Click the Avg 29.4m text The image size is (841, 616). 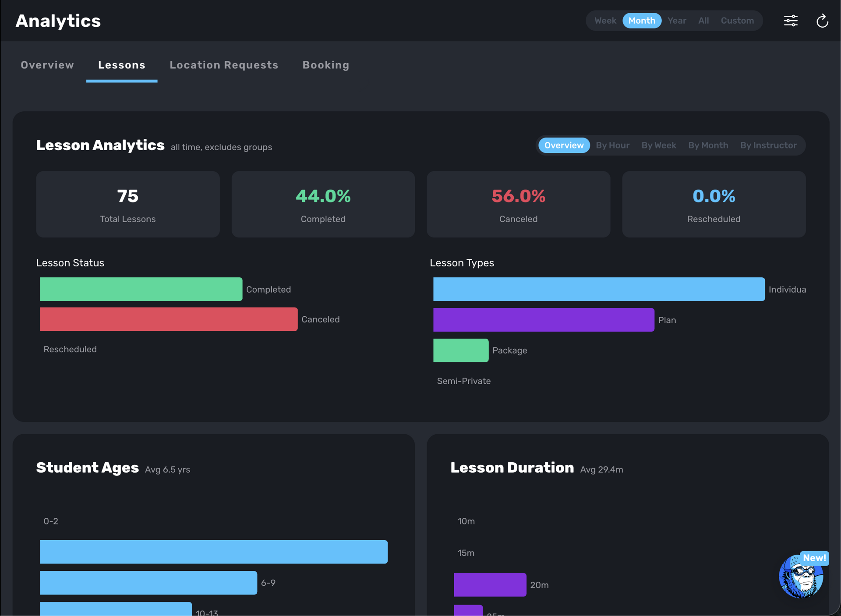[x=601, y=469]
